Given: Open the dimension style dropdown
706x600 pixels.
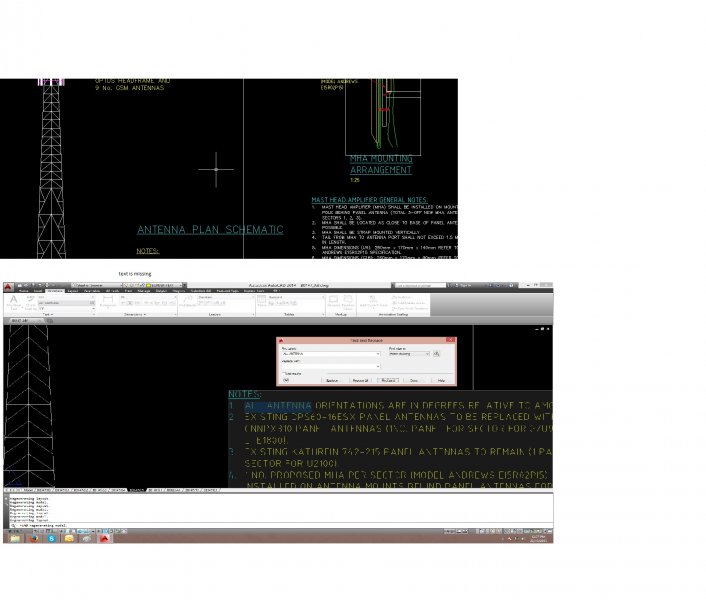Looking at the screenshot, I should click(148, 297).
